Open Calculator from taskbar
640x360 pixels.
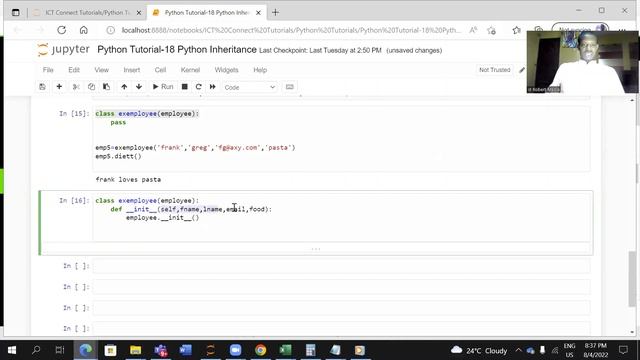(311, 350)
